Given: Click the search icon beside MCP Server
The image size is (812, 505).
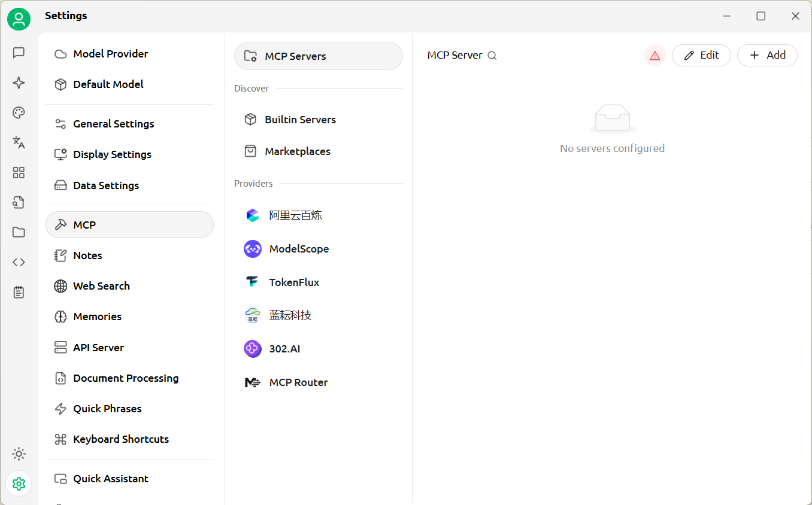Looking at the screenshot, I should [x=492, y=56].
